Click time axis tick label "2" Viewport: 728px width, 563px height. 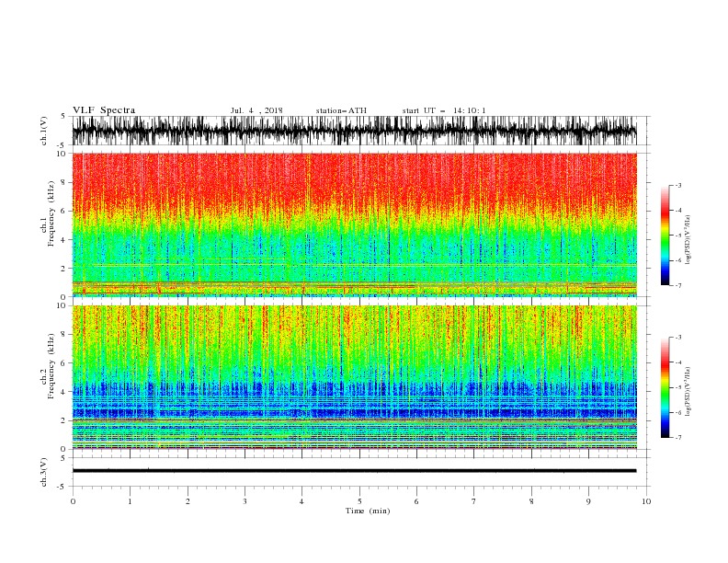(x=188, y=501)
